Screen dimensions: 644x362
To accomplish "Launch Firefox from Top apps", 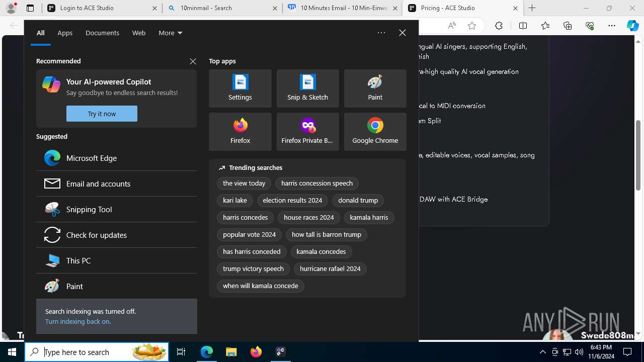I will point(240,132).
